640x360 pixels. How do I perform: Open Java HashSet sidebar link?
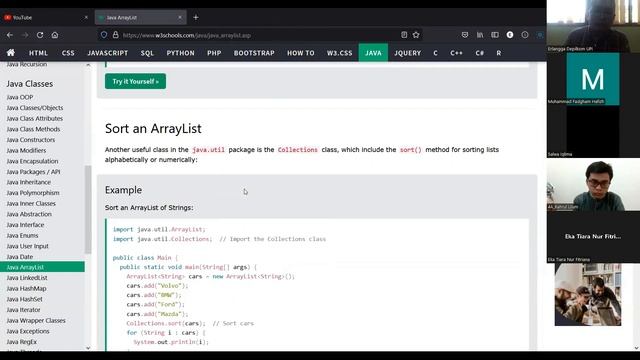point(24,299)
